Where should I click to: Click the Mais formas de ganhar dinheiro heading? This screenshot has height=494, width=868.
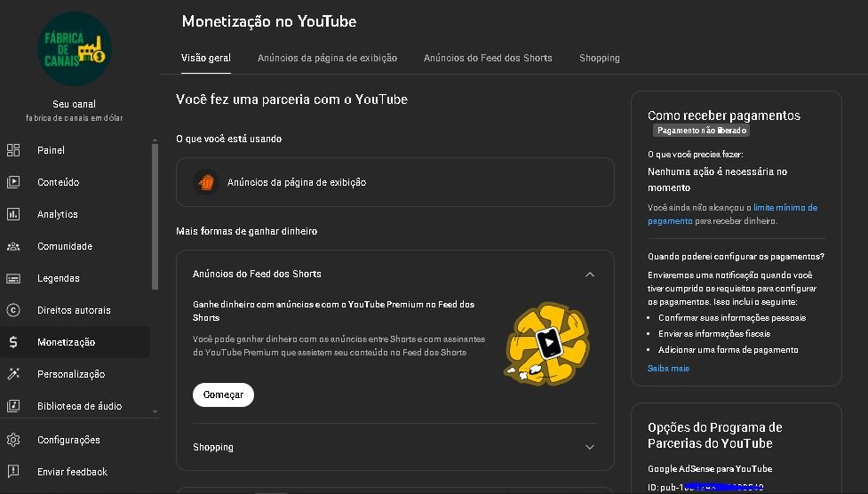(x=246, y=232)
